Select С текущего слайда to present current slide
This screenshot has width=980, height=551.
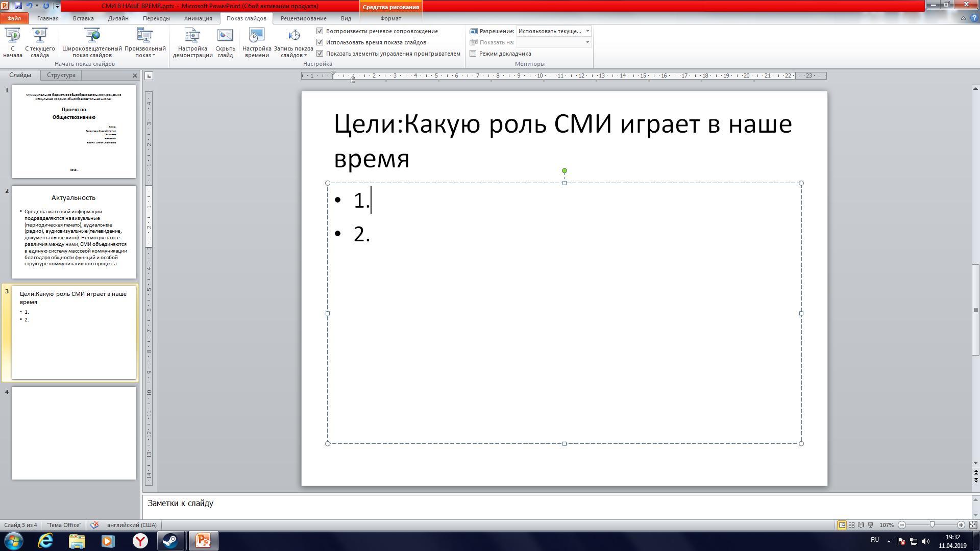[39, 42]
